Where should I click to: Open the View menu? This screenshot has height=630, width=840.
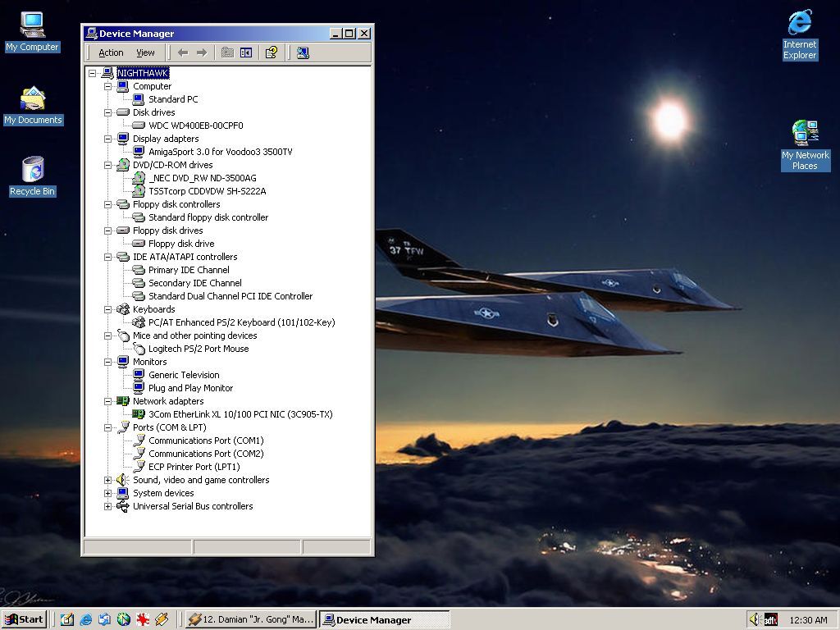[145, 52]
